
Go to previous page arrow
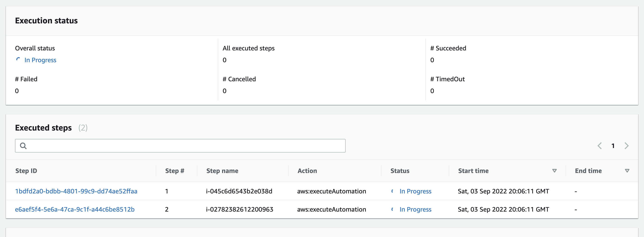point(599,146)
